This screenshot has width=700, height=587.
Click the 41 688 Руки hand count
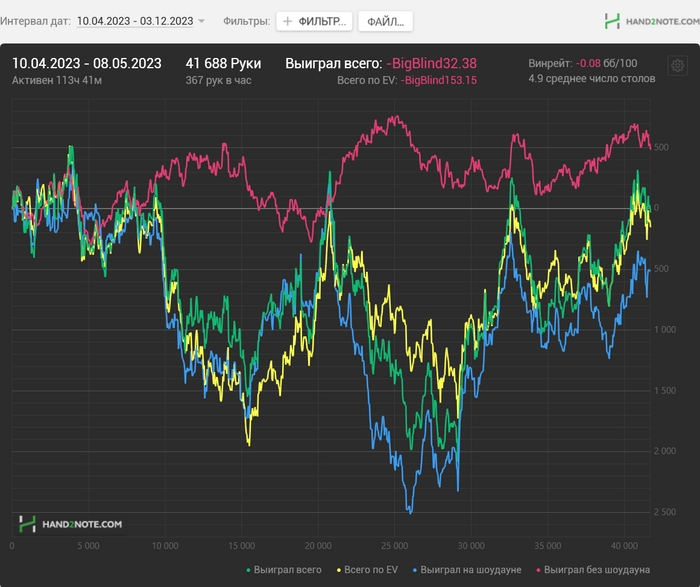pyautogui.click(x=223, y=63)
